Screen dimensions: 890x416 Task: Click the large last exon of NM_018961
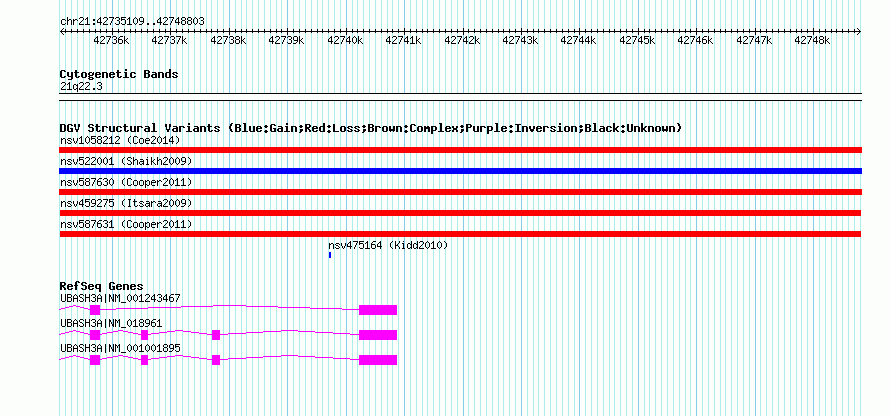tap(378, 335)
